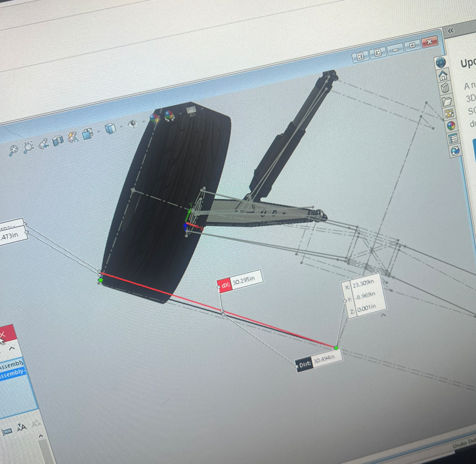Click the View Settings monitor icon
This screenshot has width=476, height=464.
191,110
